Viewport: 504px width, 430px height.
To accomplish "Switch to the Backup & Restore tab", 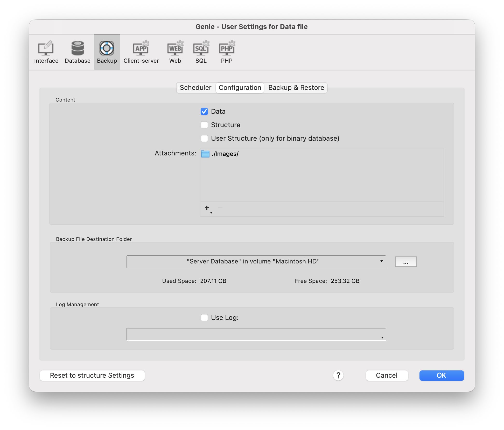I will click(296, 88).
